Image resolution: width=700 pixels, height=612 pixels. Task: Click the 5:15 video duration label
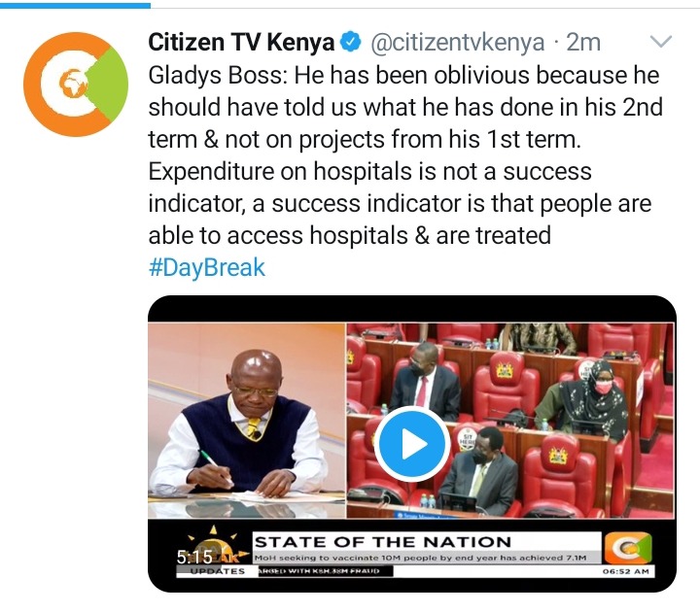[194, 558]
